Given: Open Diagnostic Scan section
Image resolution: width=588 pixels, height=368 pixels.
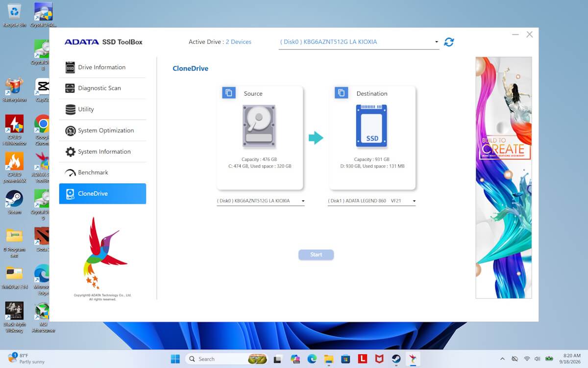Looking at the screenshot, I should click(102, 88).
